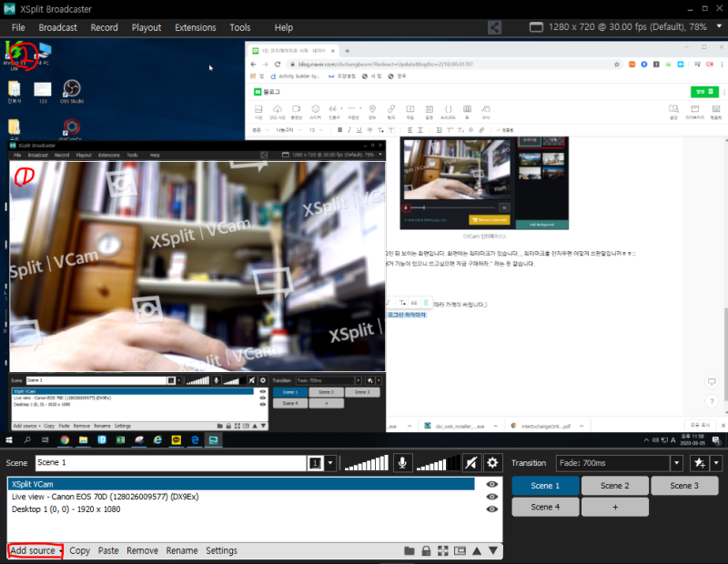Move source down with down arrow
The image size is (728, 564).
click(493, 551)
